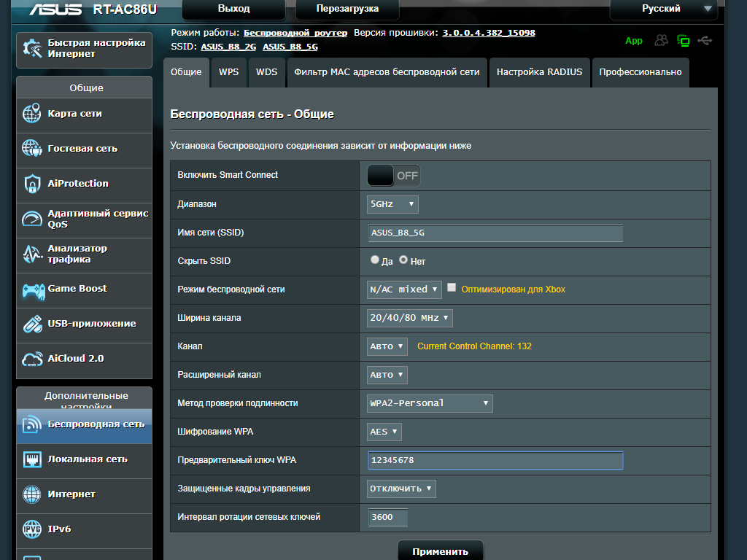This screenshot has height=560, width=747.
Task: Select 'Да' to hide SSID
Action: pyautogui.click(x=375, y=260)
